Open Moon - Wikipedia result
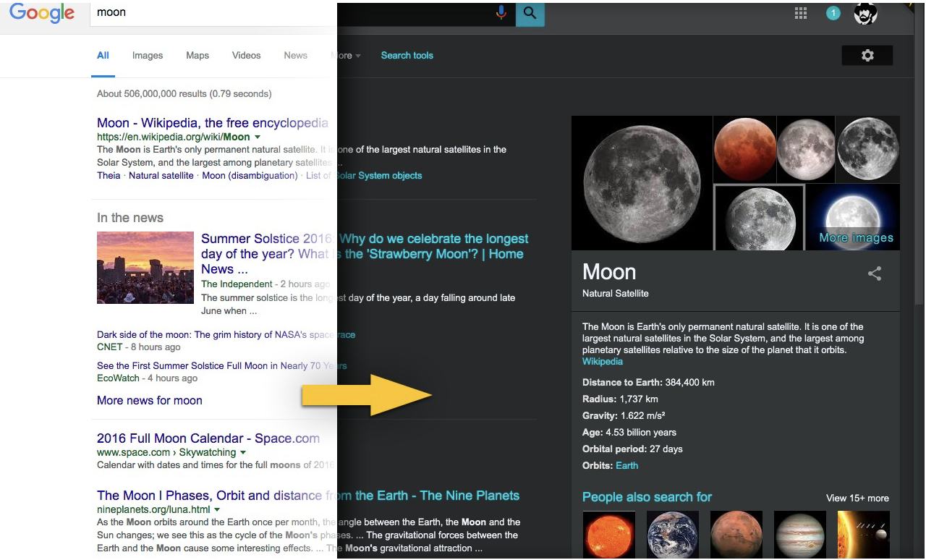The image size is (926, 560). click(x=213, y=123)
